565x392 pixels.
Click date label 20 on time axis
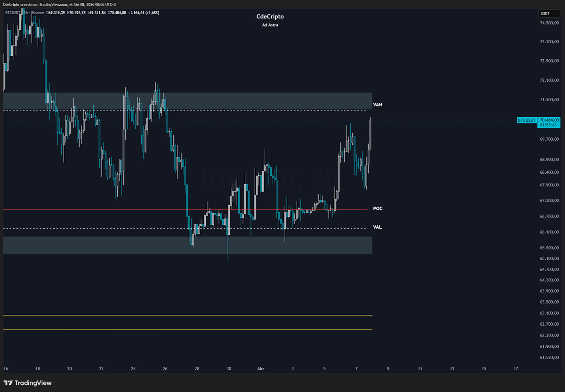click(70, 369)
